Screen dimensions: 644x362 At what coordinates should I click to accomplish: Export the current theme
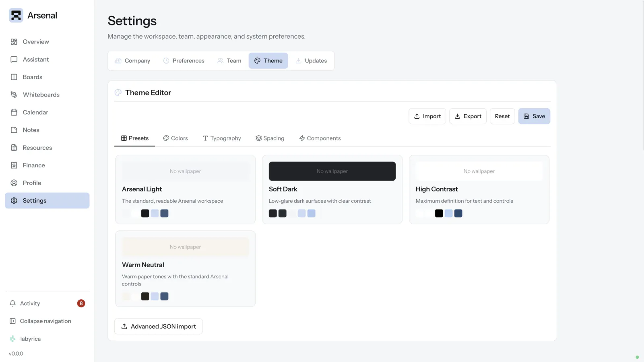click(x=468, y=116)
